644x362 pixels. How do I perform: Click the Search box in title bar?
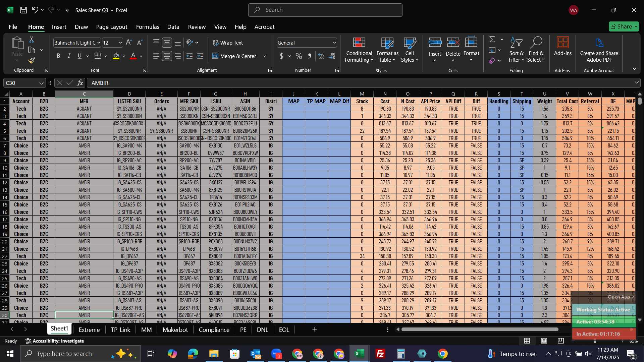point(325,10)
